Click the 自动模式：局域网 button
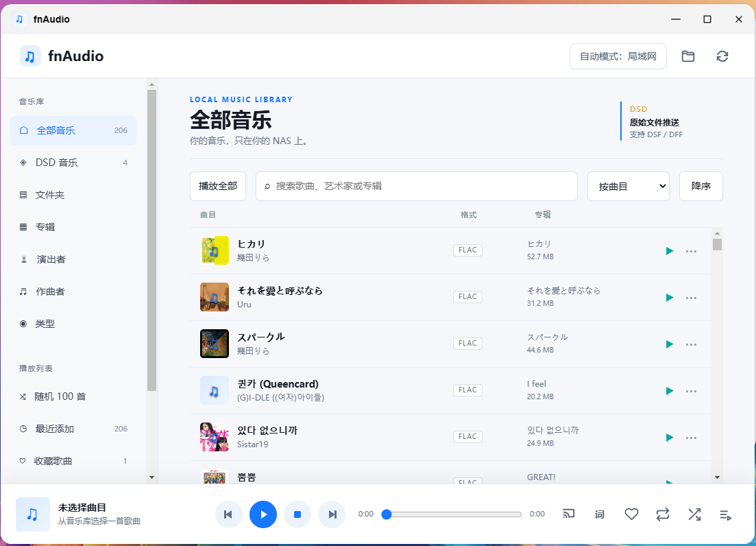 pos(618,56)
